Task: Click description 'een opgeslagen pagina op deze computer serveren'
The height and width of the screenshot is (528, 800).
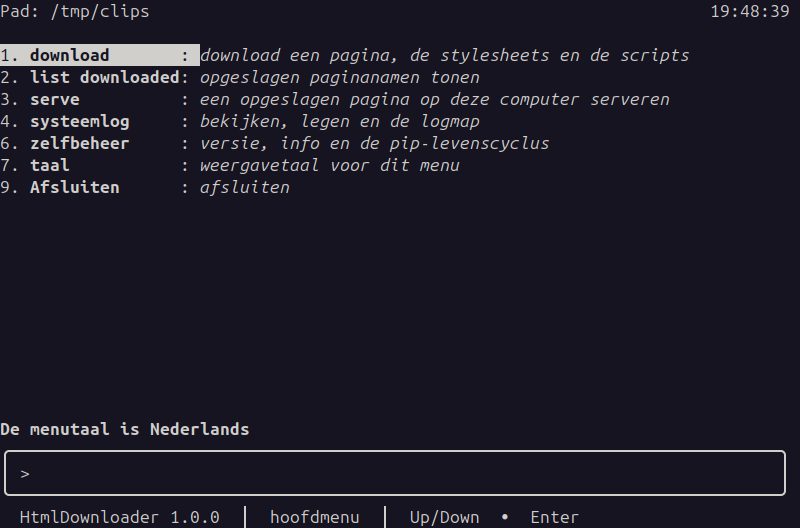Action: 435,99
